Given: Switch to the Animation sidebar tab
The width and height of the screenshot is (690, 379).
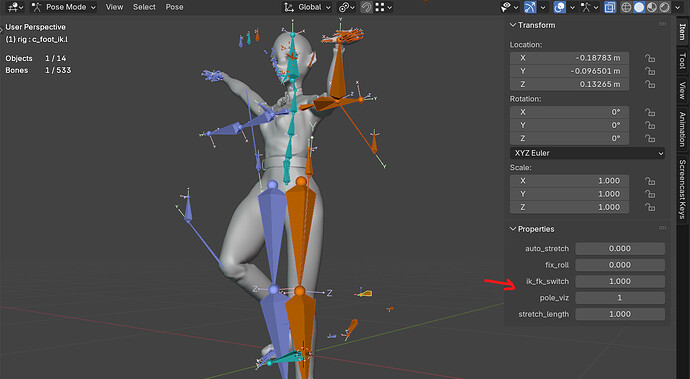Looking at the screenshot, I should (x=683, y=129).
